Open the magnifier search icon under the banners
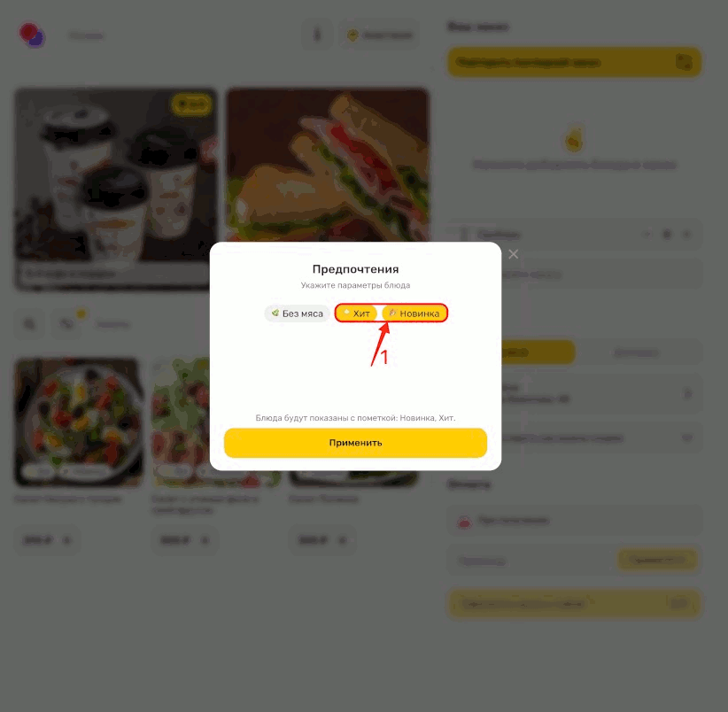Viewport: 728px width, 712px height. coord(29,323)
